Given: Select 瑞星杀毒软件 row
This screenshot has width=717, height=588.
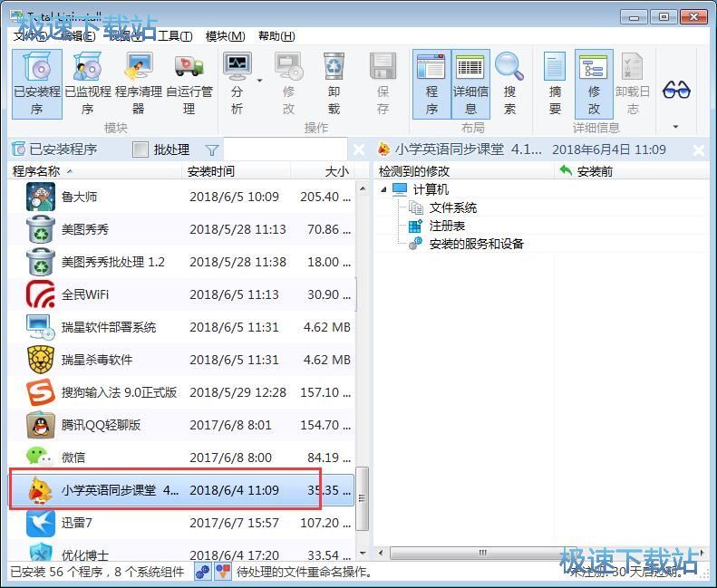Looking at the screenshot, I should click(x=181, y=360).
